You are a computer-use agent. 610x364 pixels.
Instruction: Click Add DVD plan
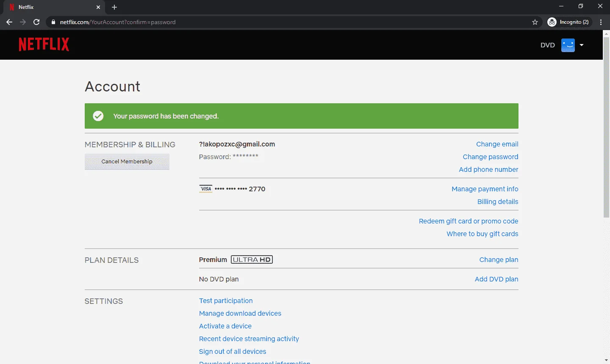496,279
